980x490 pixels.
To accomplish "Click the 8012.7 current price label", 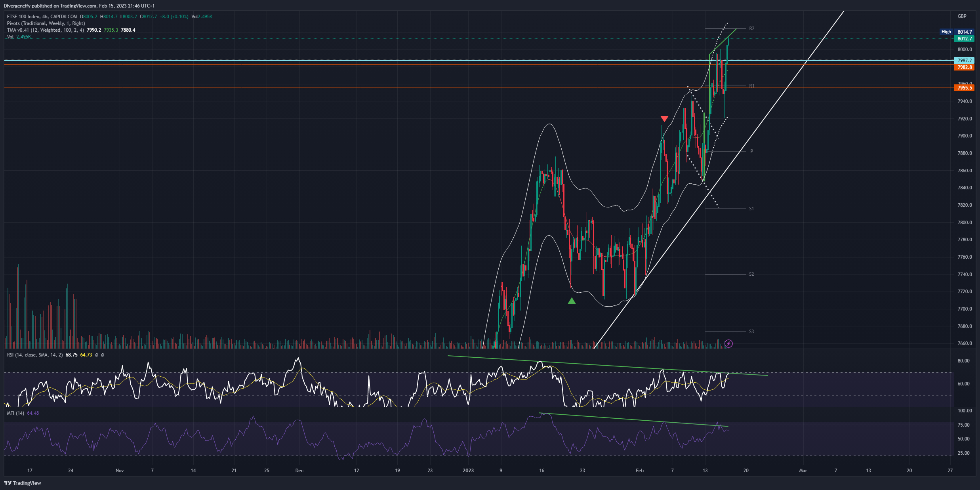I will (965, 39).
